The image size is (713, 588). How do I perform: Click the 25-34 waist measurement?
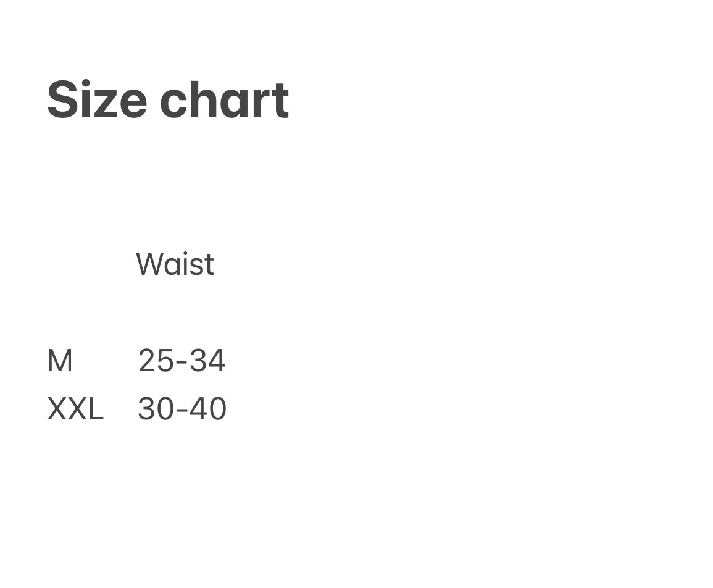[x=181, y=361]
